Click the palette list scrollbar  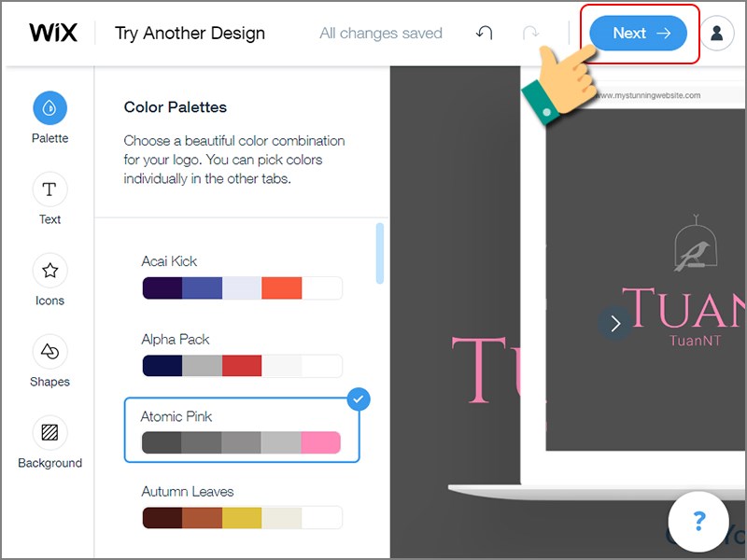[379, 252]
